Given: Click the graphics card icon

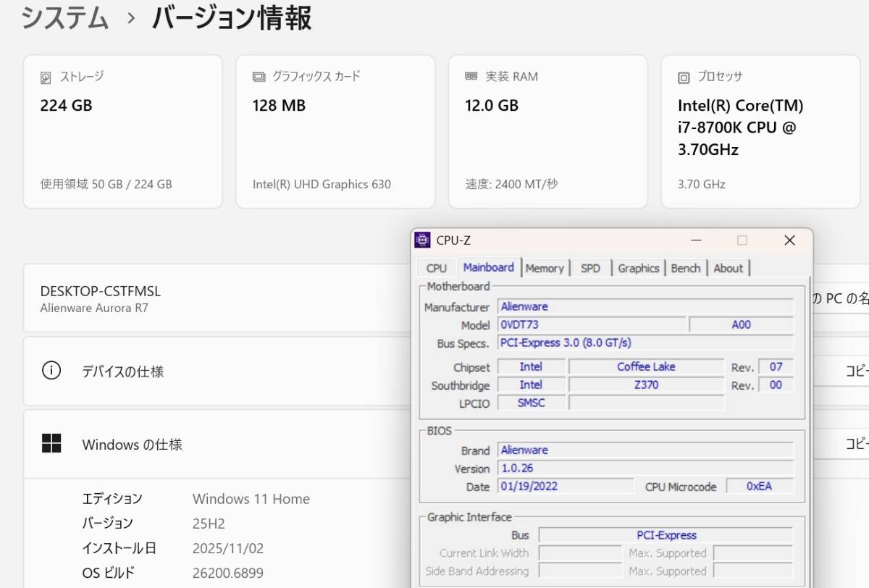Looking at the screenshot, I should click(x=259, y=77).
